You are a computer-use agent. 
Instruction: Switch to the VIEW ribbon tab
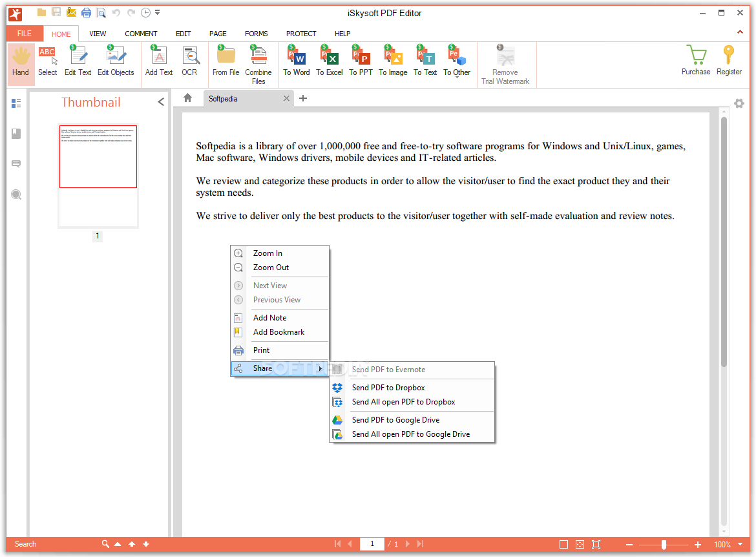98,34
